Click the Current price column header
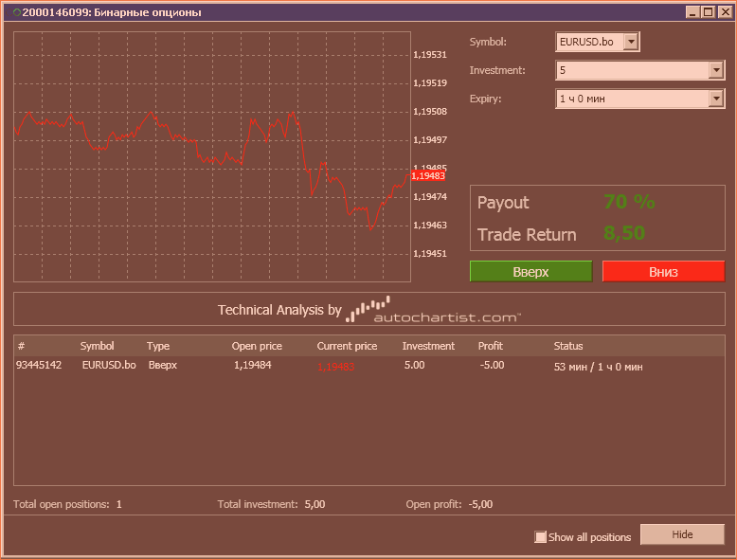Screen dimensions: 737x560 click(x=347, y=347)
